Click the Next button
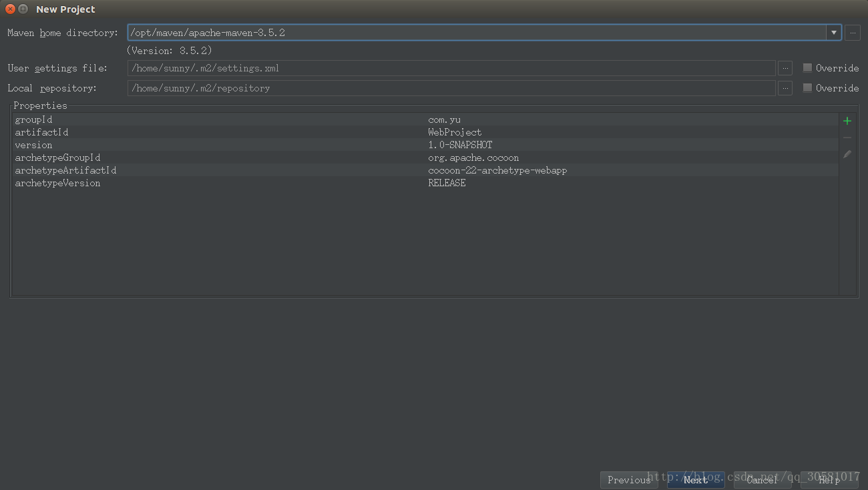 click(x=696, y=480)
